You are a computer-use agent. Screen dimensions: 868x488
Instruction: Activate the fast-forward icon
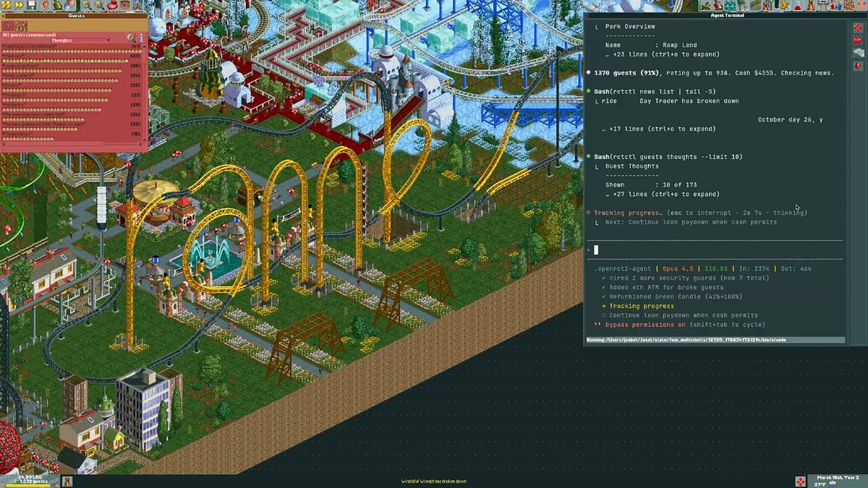tap(19, 5)
